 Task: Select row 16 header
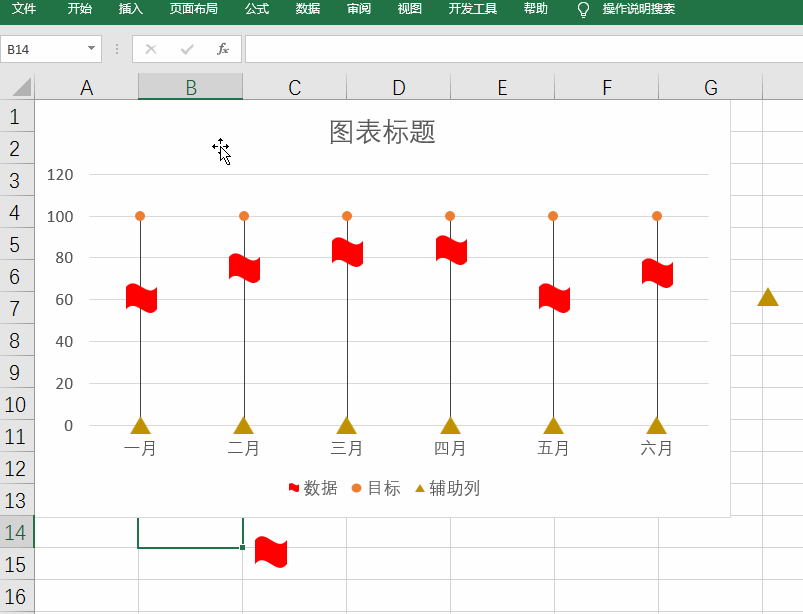15,597
